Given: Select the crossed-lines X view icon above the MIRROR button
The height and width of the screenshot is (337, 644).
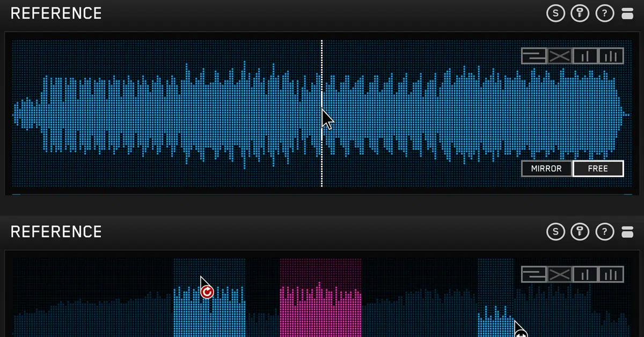Looking at the screenshot, I should click(559, 56).
